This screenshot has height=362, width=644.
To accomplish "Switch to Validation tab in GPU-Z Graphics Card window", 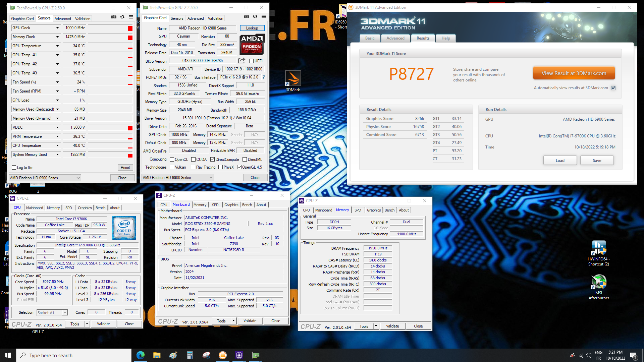I will [215, 18].
